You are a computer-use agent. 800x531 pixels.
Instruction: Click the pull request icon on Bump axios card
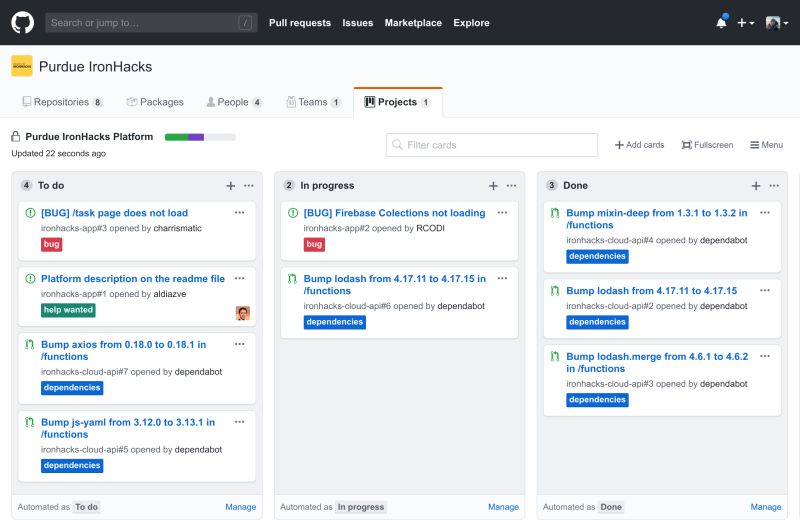30,345
